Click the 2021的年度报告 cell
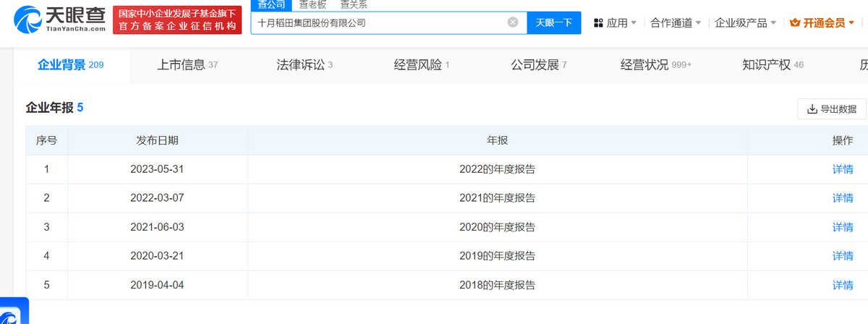Viewport: 868px width, 324px height. [498, 198]
